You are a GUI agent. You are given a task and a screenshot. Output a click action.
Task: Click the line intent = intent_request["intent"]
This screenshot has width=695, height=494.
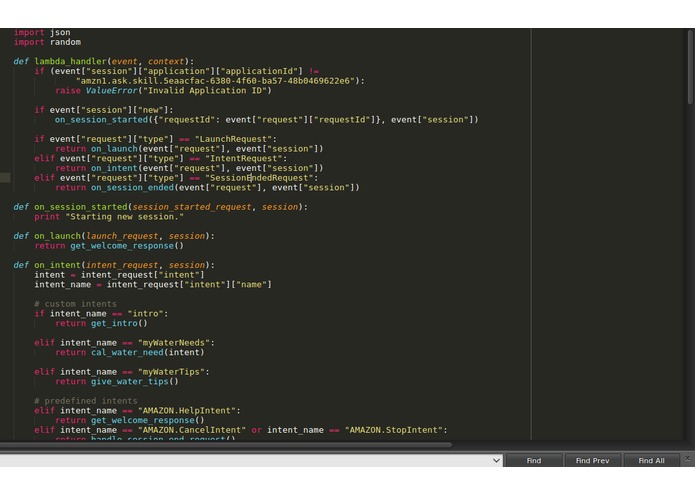point(119,275)
